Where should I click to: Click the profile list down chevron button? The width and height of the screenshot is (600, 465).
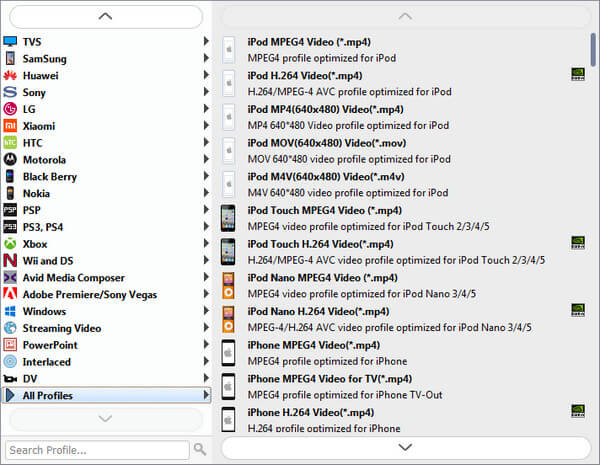click(406, 447)
